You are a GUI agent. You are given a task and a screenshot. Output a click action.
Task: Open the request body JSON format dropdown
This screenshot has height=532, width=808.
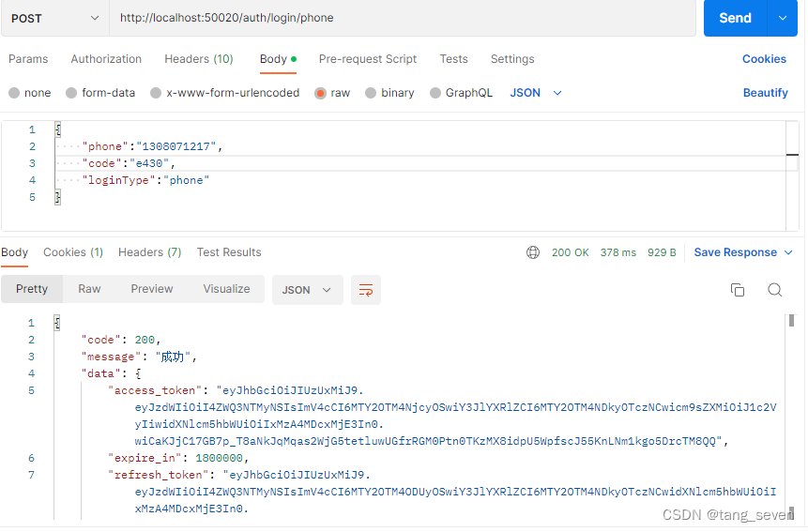coord(536,93)
